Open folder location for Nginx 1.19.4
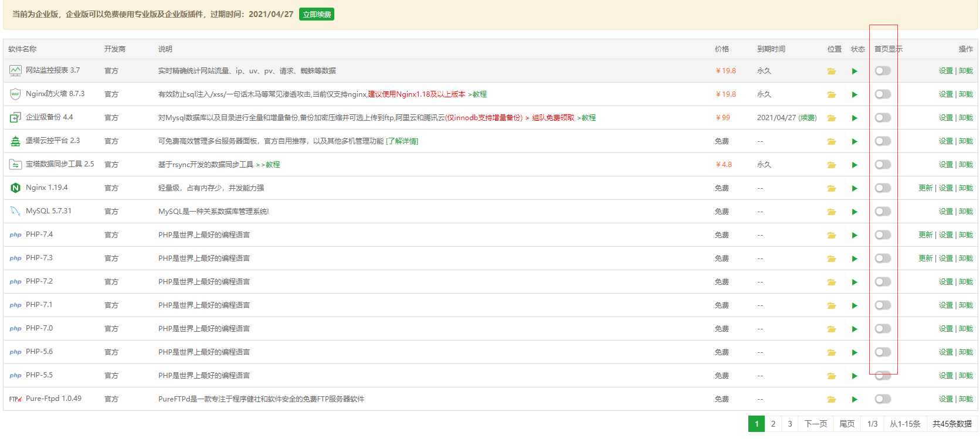Viewport: 980px width, 439px height. click(832, 188)
